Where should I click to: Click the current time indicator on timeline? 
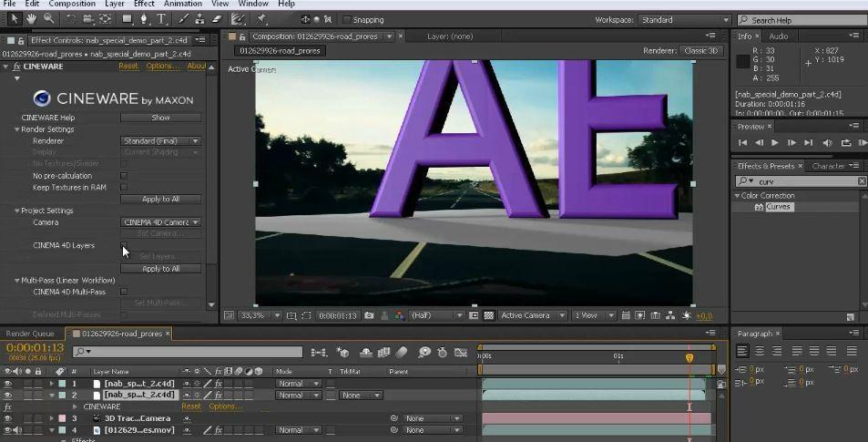689,358
